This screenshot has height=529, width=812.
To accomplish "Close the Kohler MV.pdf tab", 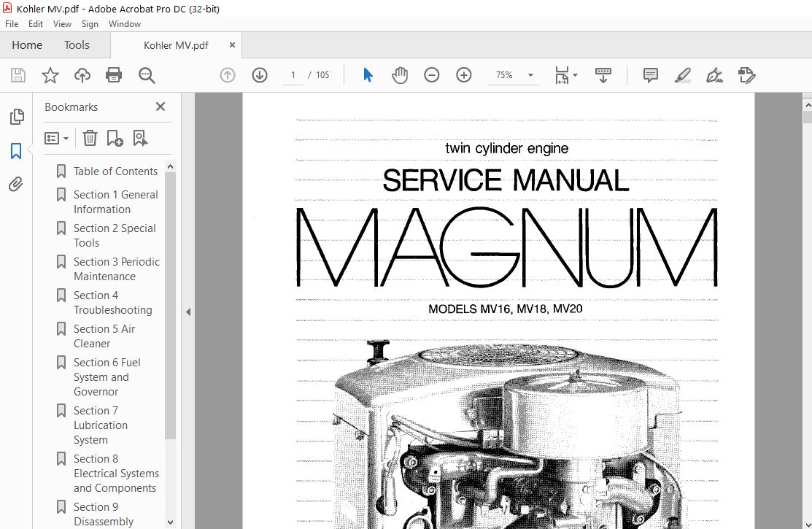I will point(232,45).
